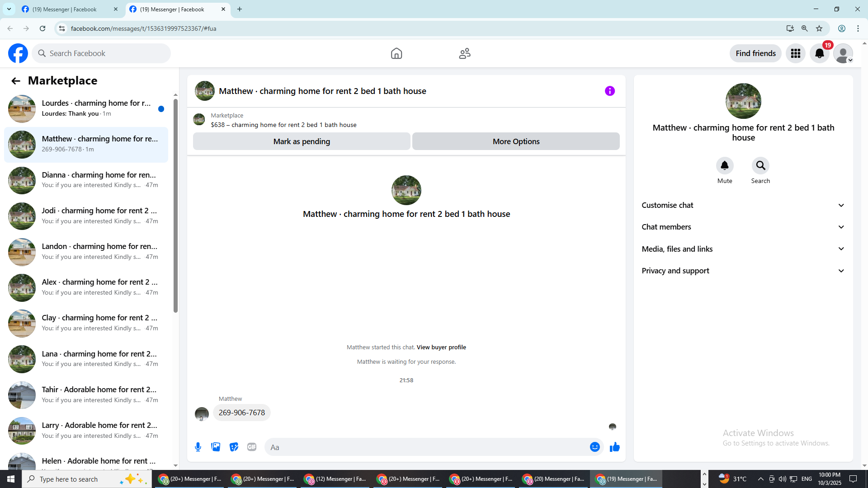The image size is (868, 488).
Task: Expand Media, files and links section
Action: pyautogui.click(x=743, y=249)
